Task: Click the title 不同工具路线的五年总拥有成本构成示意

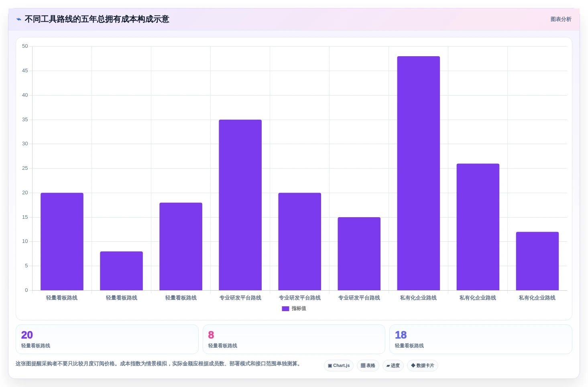Action: [97, 19]
